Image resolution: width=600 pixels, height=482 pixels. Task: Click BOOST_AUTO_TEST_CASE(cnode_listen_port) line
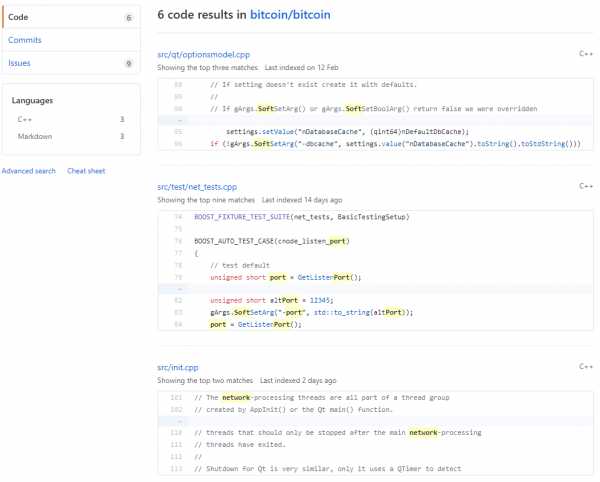[272, 241]
